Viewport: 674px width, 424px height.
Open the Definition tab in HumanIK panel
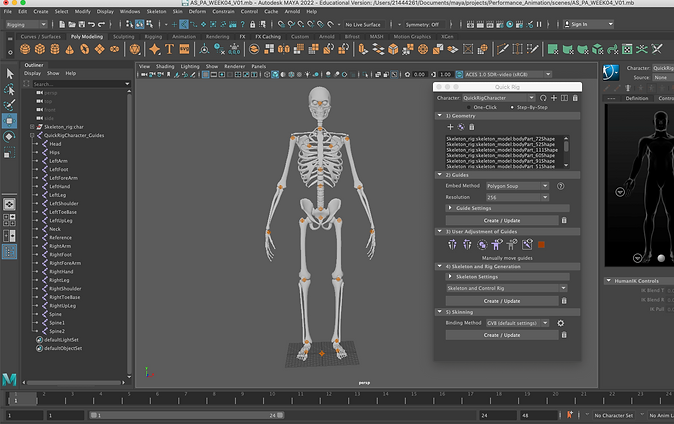click(x=637, y=98)
